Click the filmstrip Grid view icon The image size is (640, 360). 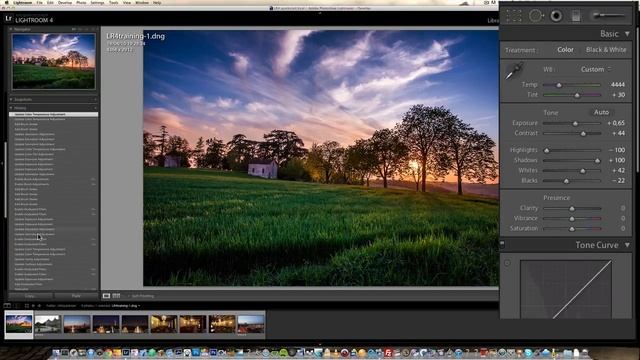tap(27, 305)
